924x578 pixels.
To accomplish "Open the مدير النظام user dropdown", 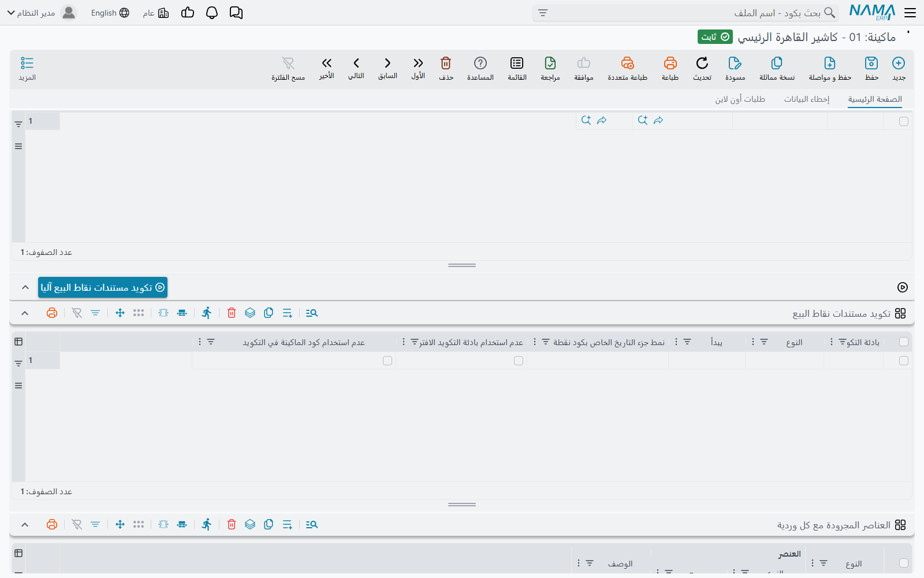I will click(x=42, y=13).
